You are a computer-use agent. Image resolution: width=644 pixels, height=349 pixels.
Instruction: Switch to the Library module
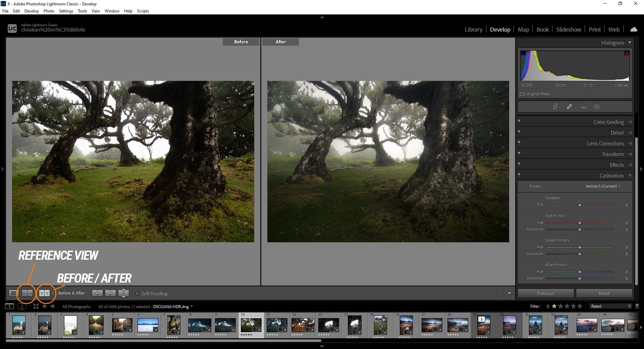point(473,29)
